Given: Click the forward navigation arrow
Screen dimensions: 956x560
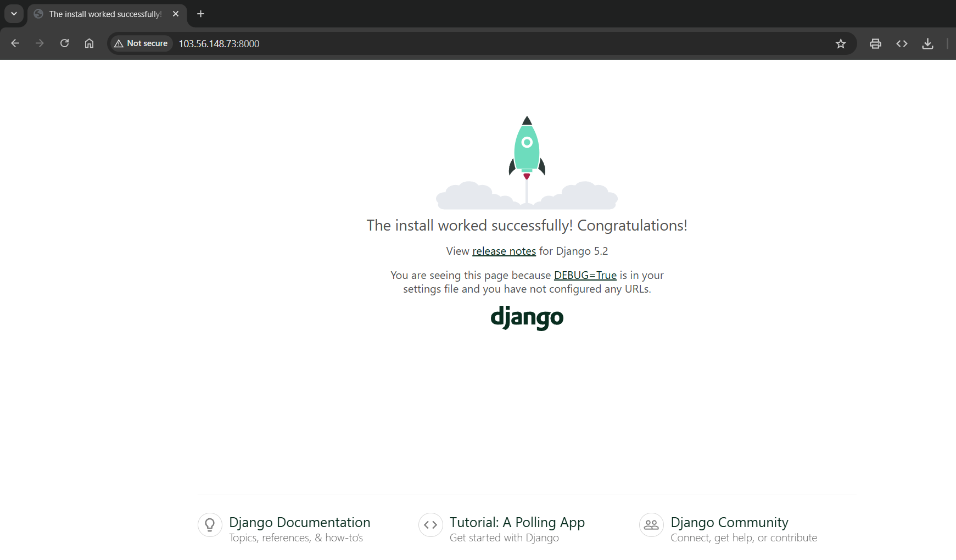Looking at the screenshot, I should point(40,43).
